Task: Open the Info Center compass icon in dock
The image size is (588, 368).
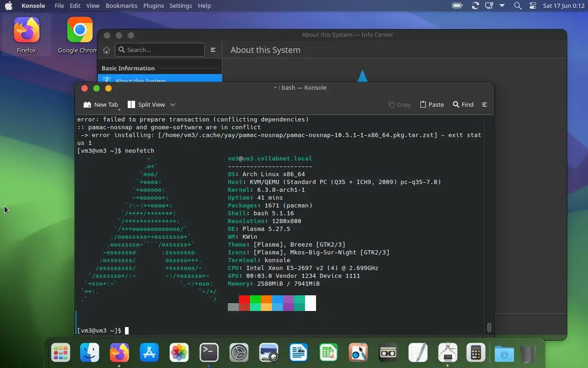Action: pyautogui.click(x=448, y=353)
